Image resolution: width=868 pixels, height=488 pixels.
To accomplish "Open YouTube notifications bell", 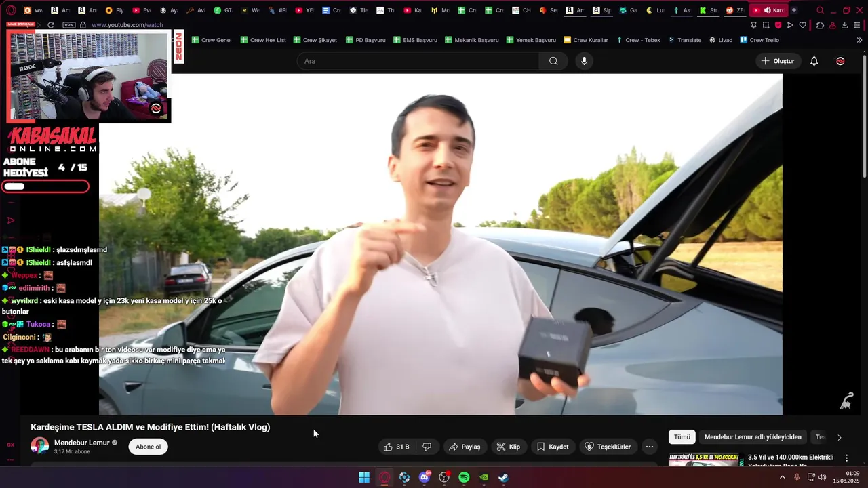I will (x=814, y=61).
